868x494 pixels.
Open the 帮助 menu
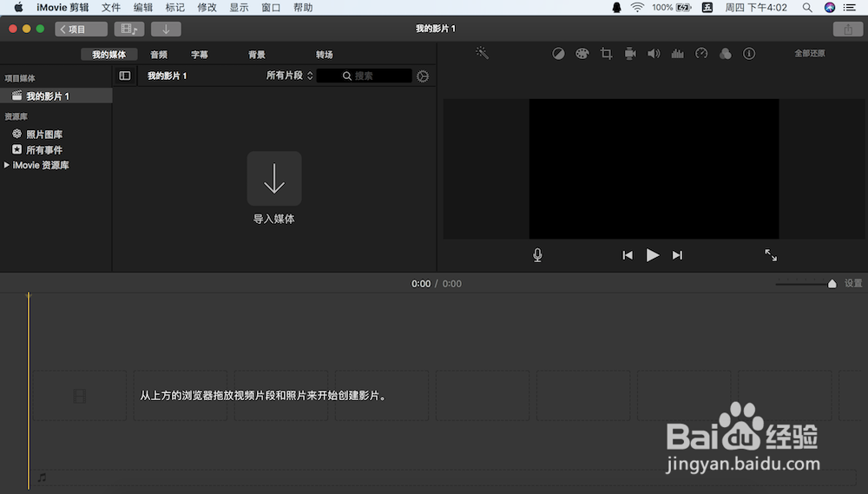click(303, 7)
